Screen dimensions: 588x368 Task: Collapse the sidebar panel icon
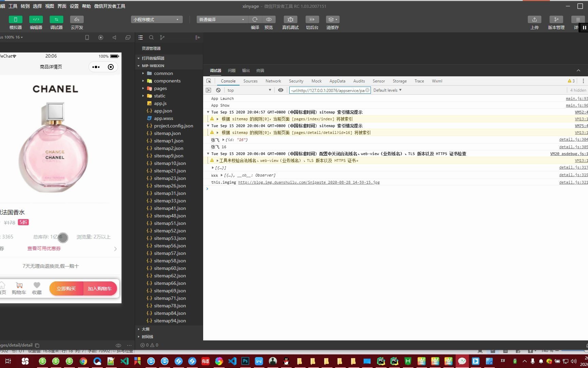(x=198, y=37)
